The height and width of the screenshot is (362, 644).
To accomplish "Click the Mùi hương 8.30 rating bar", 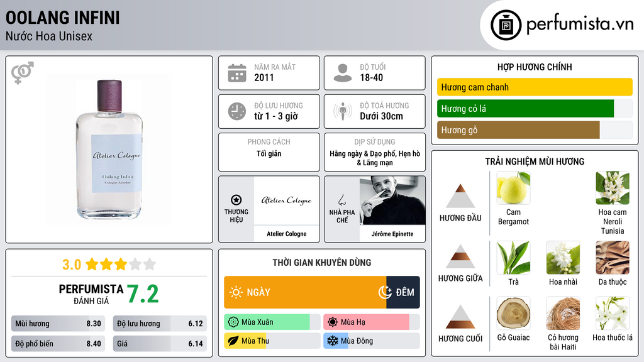I will [x=58, y=324].
